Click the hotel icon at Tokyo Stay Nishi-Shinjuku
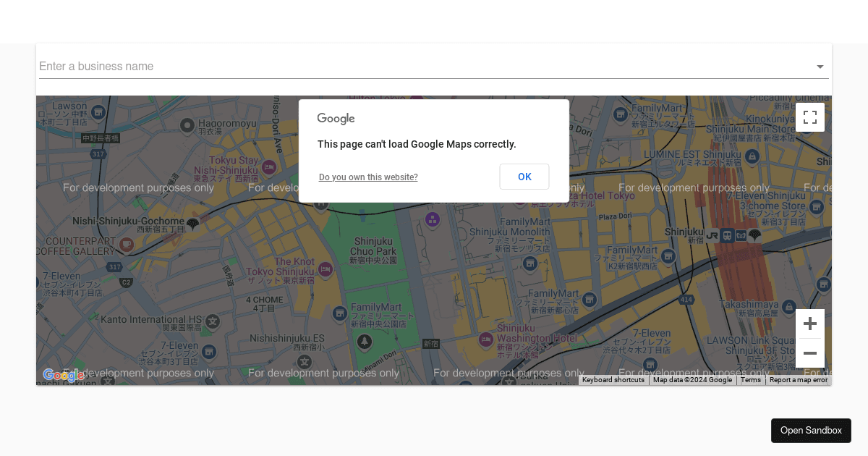Image resolution: width=868 pixels, height=456 pixels. click(x=269, y=168)
